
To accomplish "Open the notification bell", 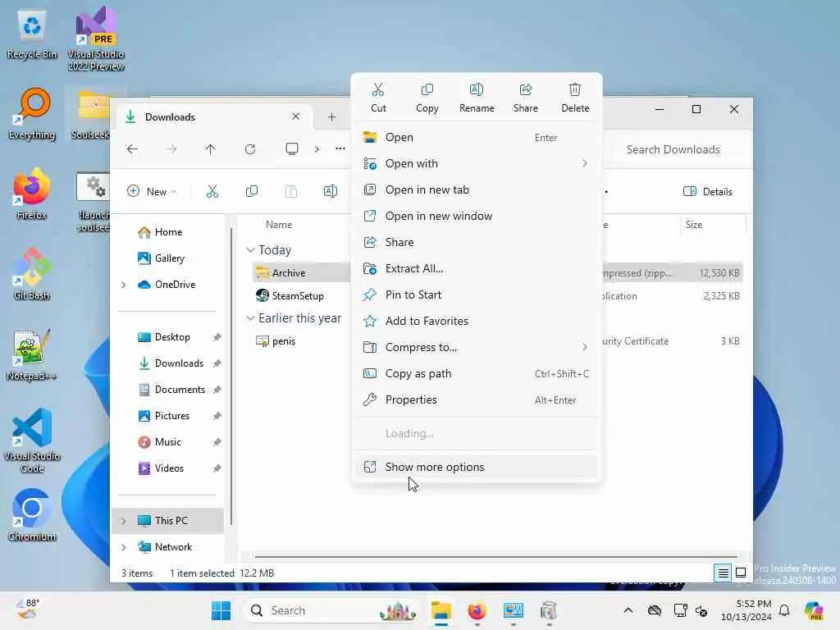I will click(x=784, y=610).
